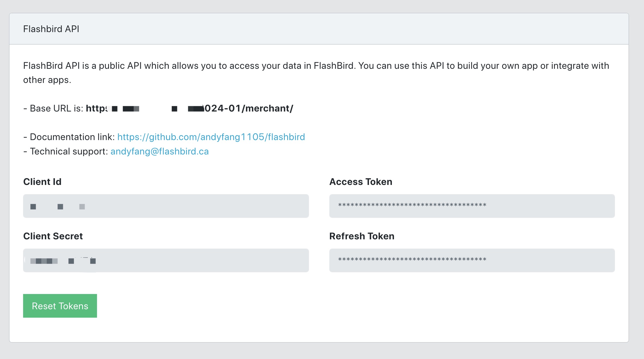Screen dimensions: 644x359
Task: Click the Access Token label
Action: tap(361, 182)
